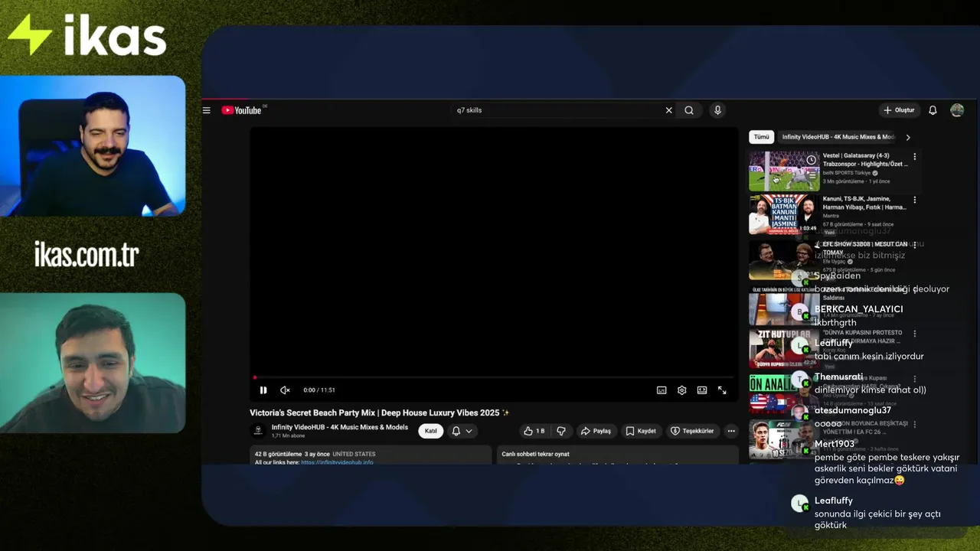980x551 pixels.
Task: Open options for Galatasaray highlights video
Action: point(914,157)
